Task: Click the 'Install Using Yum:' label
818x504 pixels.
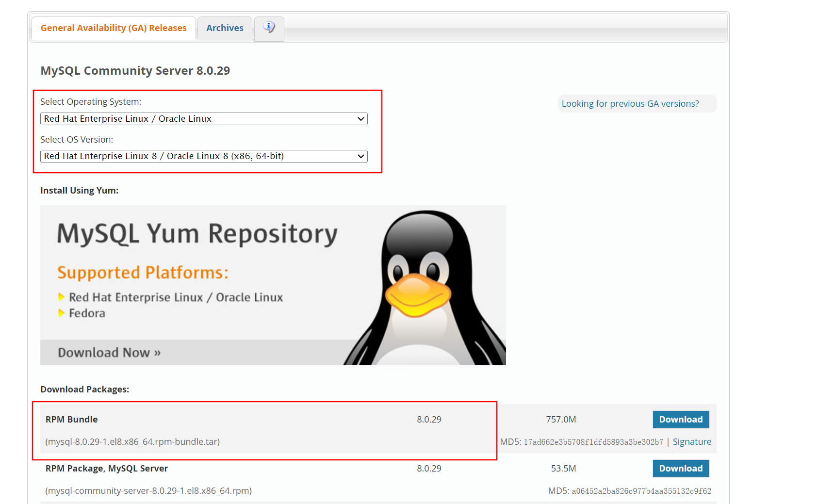Action: [x=80, y=191]
